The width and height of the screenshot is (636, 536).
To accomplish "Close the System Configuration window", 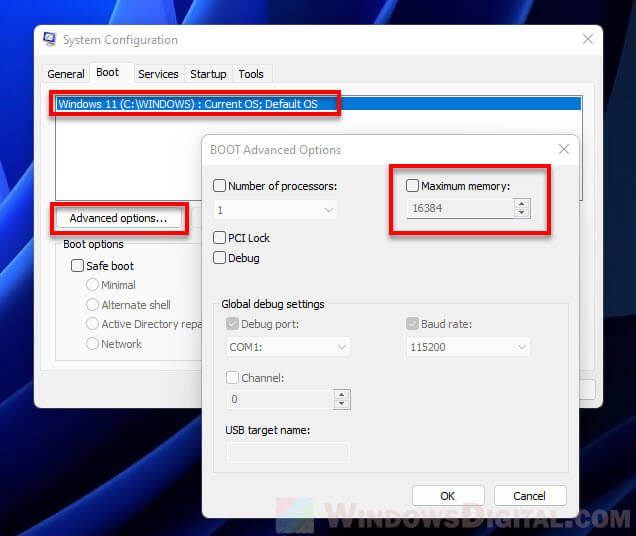I will click(588, 39).
